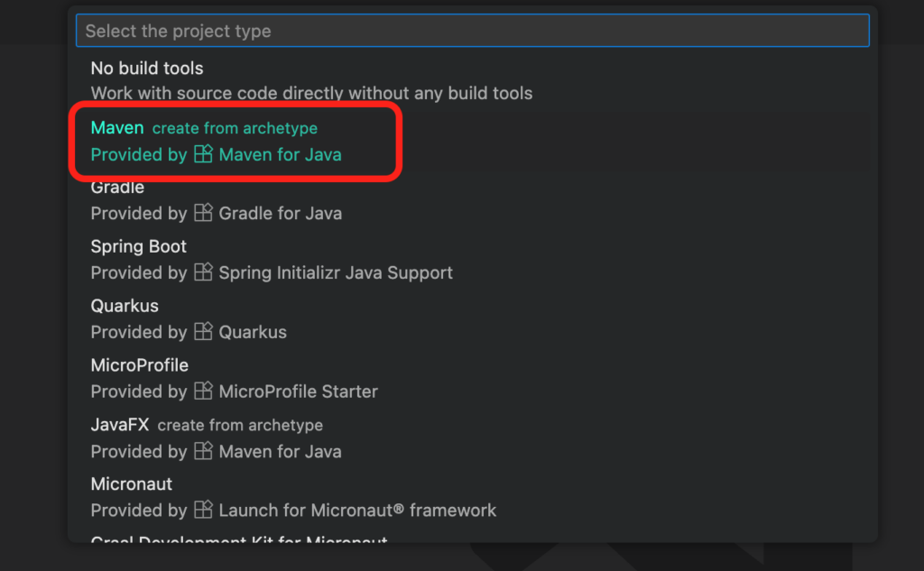This screenshot has height=571, width=924.
Task: Click the extension icon in the JavaFX row
Action: (x=203, y=451)
